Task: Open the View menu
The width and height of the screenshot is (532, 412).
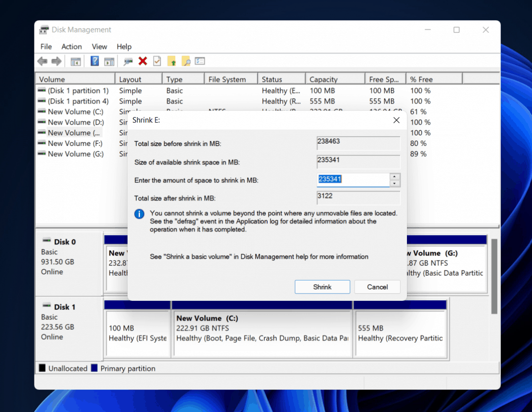Action: coord(99,46)
